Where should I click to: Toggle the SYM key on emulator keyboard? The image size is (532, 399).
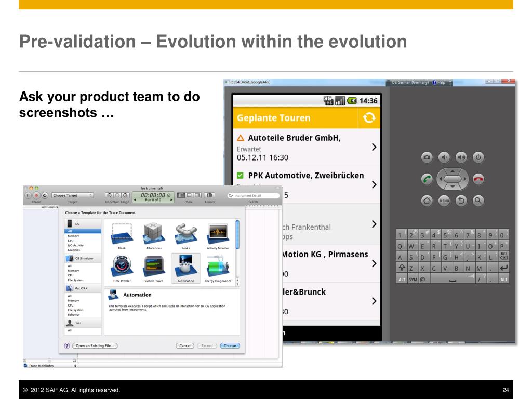point(413,279)
